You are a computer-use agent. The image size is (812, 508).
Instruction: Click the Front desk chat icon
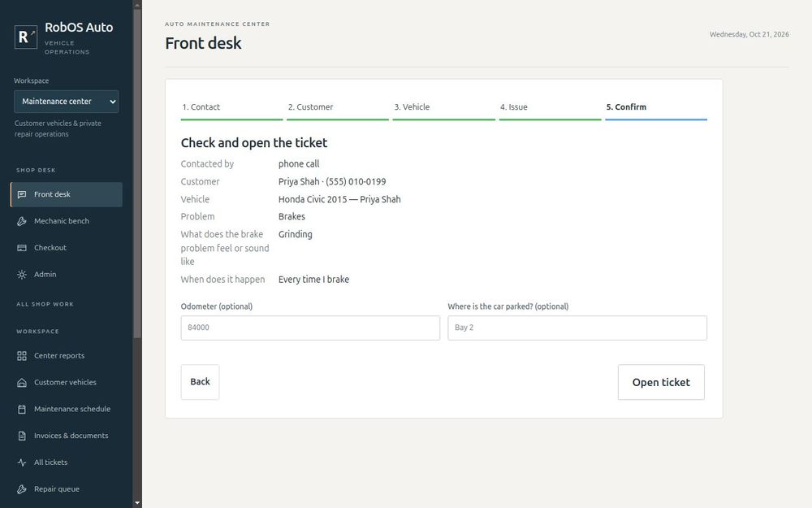[x=22, y=194]
